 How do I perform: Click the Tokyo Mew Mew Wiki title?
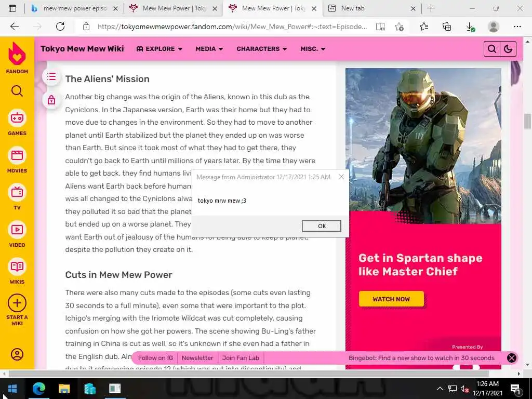[82, 49]
